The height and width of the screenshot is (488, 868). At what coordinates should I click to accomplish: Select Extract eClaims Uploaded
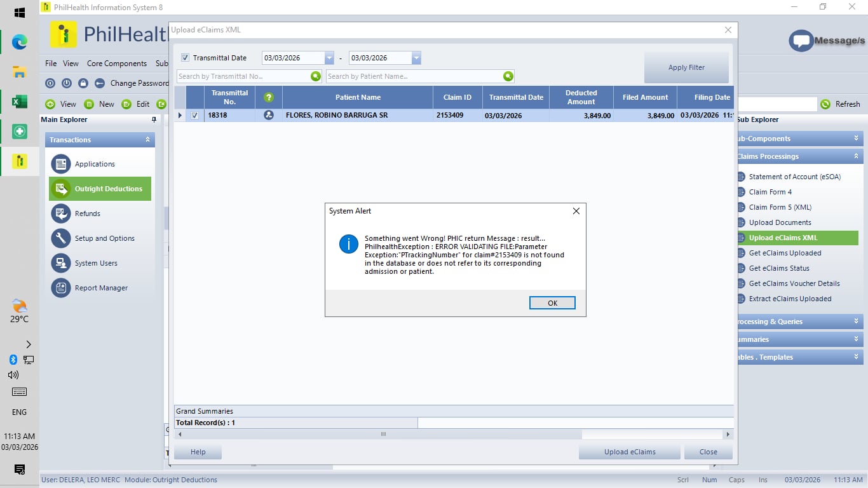[790, 299]
